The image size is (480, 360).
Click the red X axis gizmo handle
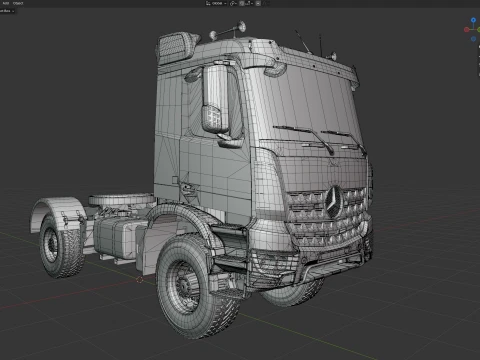pos(467,30)
